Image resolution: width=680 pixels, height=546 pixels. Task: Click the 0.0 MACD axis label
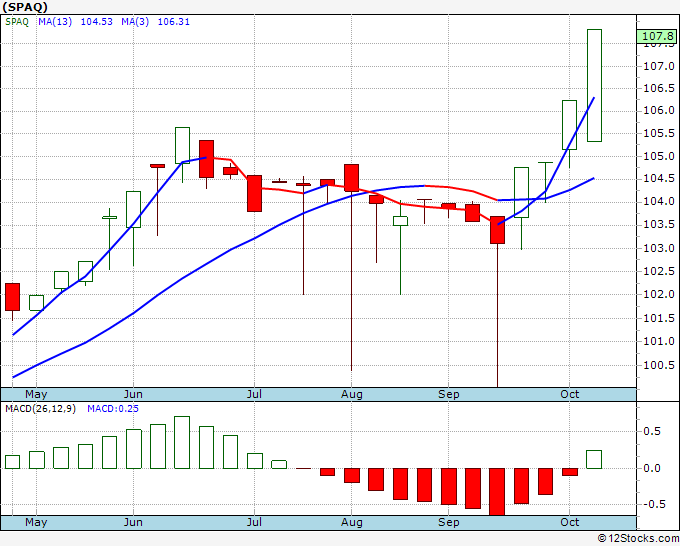pos(652,468)
